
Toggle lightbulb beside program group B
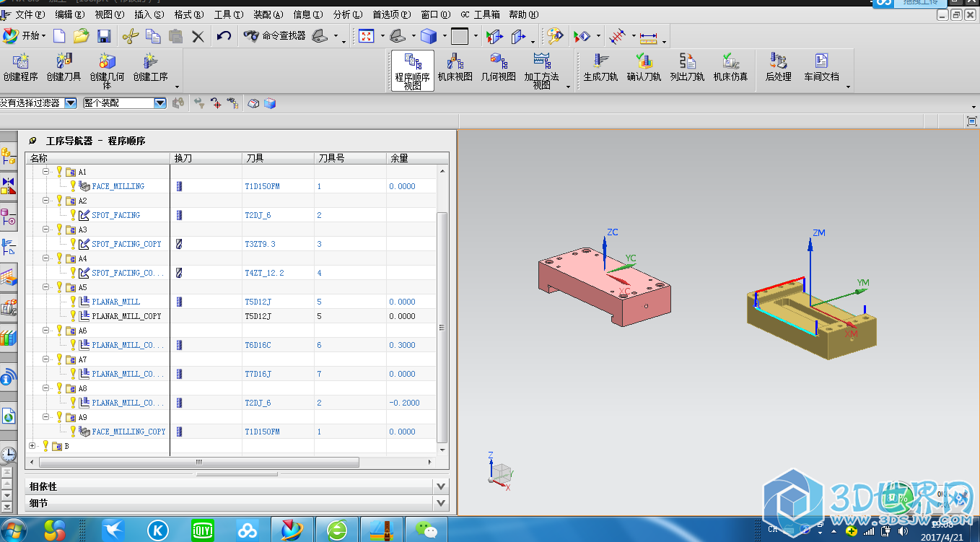click(45, 446)
